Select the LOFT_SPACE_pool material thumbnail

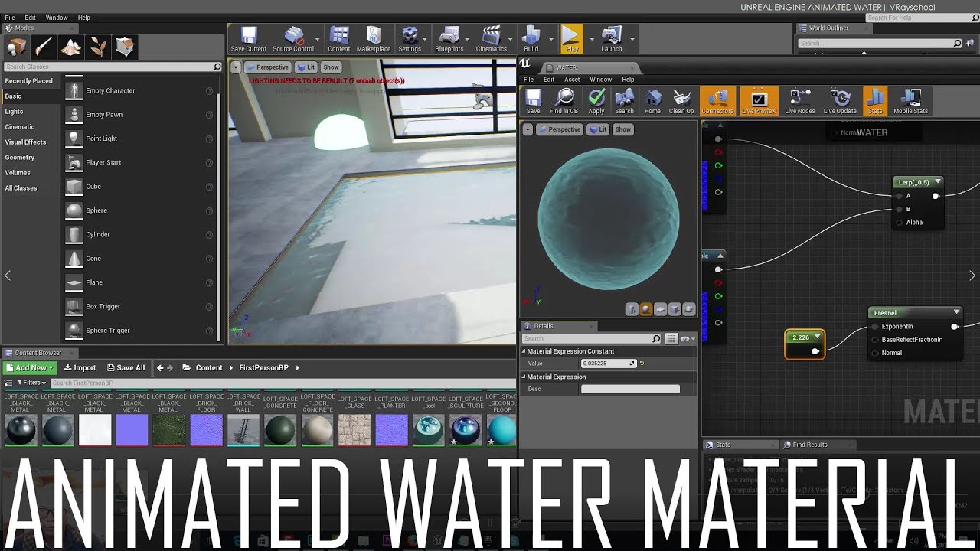click(x=428, y=430)
